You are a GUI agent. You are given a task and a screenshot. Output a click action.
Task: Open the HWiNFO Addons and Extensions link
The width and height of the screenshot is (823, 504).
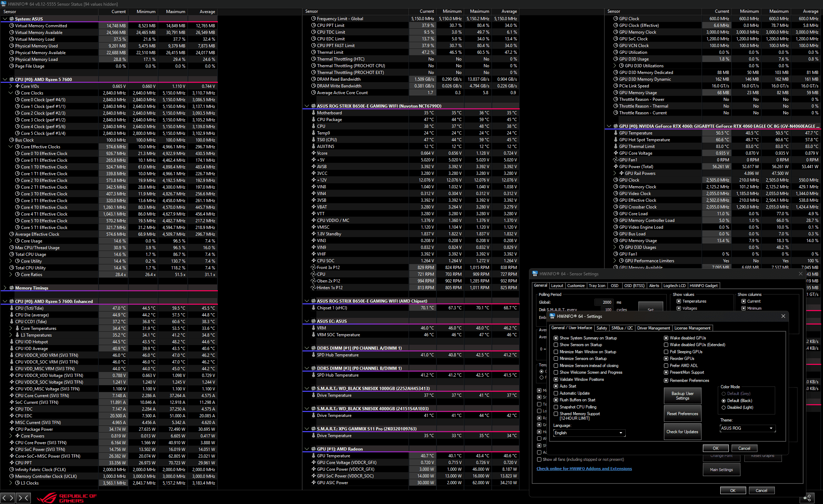coord(584,469)
